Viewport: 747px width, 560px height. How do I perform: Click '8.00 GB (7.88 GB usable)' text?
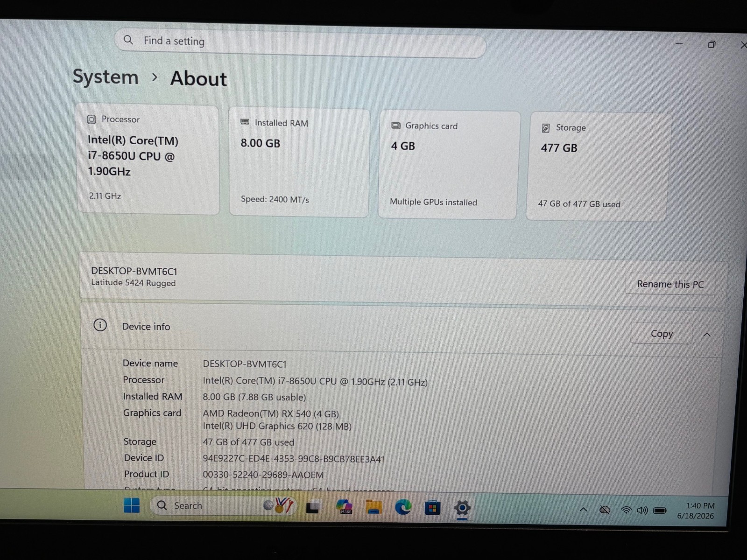click(254, 397)
